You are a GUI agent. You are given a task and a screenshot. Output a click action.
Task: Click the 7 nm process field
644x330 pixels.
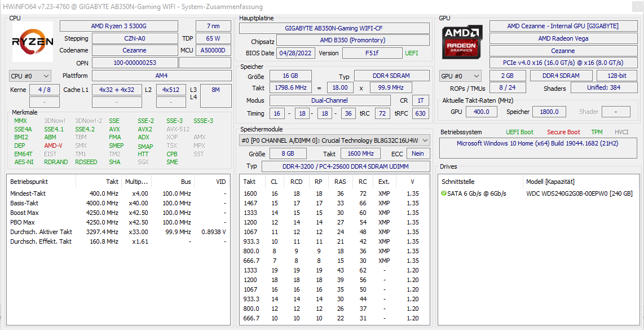coord(213,26)
